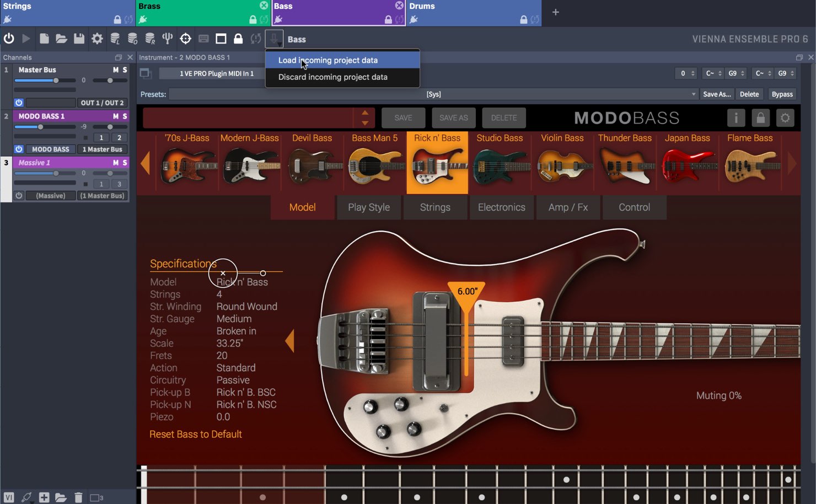Viewport: 816px width, 504px height.
Task: Click the tuning fork icon in the toolbar
Action: [x=168, y=39]
